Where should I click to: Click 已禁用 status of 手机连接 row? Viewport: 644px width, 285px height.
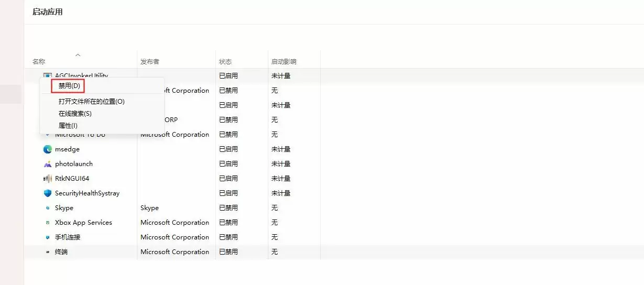pos(228,237)
